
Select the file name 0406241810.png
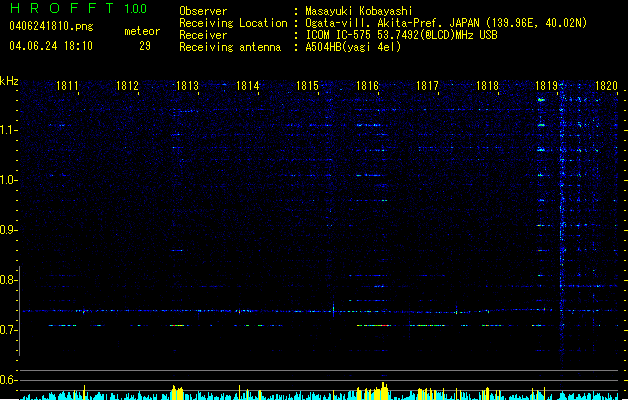(51, 26)
